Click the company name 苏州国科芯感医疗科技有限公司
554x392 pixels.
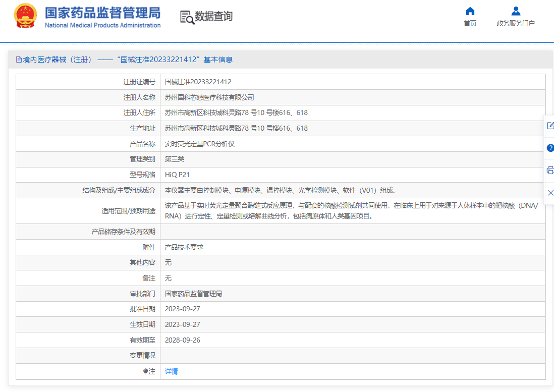(x=208, y=97)
